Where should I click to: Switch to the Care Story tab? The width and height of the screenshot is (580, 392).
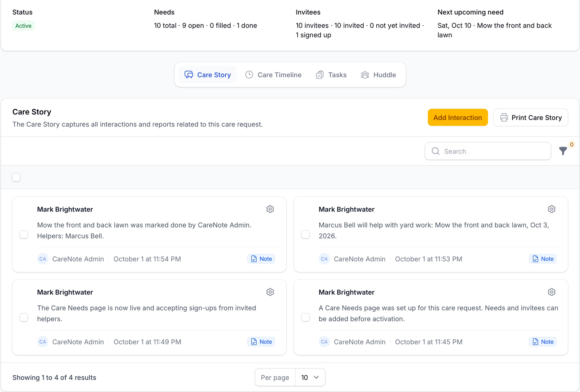click(x=208, y=75)
